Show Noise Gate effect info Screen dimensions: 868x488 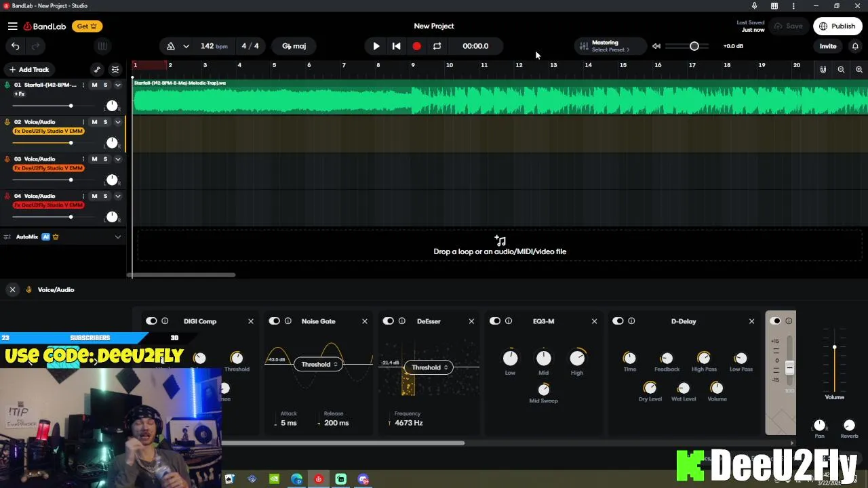(288, 321)
